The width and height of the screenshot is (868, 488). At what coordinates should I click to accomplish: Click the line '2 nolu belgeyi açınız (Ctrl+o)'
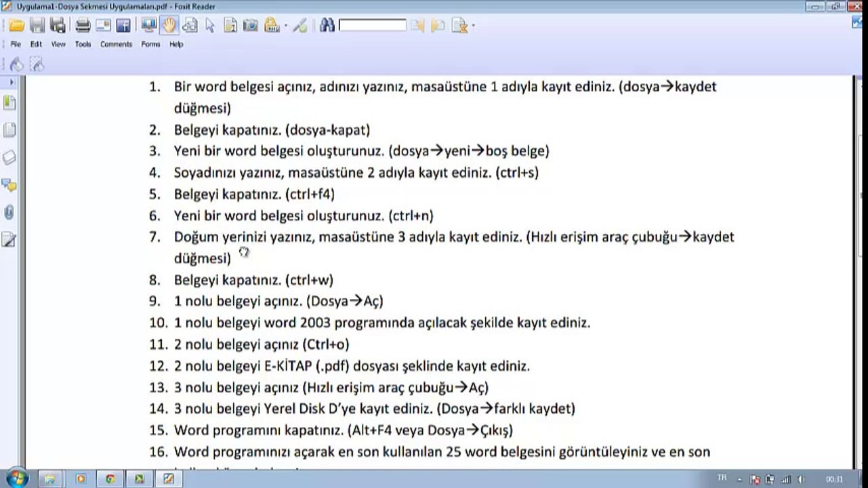[x=262, y=344]
